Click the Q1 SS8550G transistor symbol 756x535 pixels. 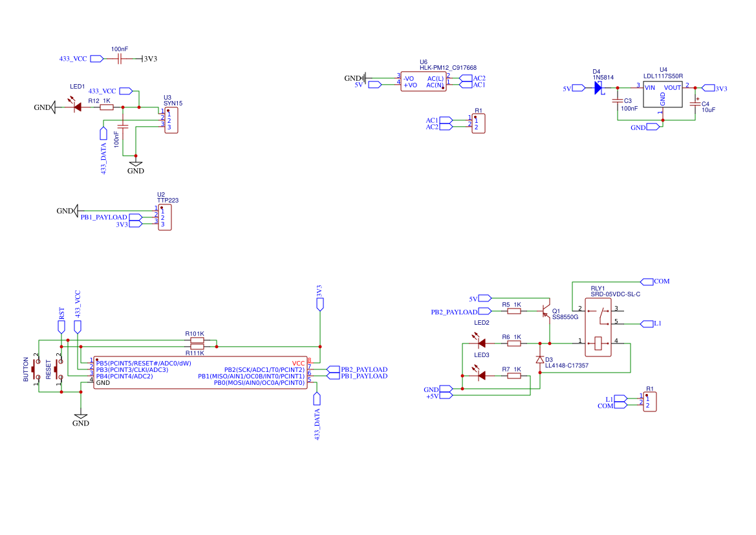(x=546, y=311)
